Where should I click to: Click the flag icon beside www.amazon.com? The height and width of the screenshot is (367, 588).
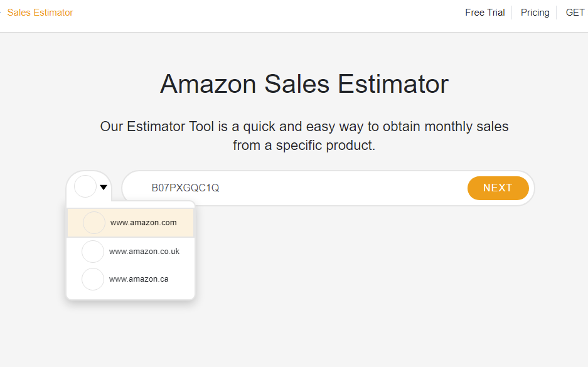[x=94, y=223]
